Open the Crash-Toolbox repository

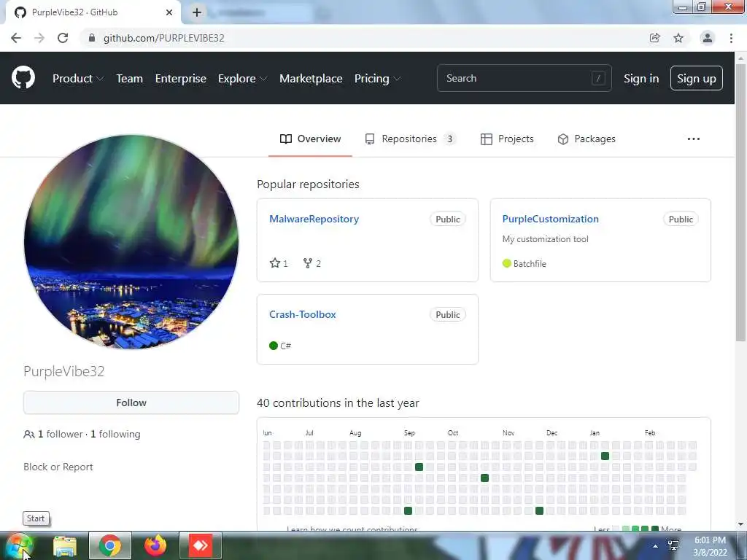click(303, 314)
